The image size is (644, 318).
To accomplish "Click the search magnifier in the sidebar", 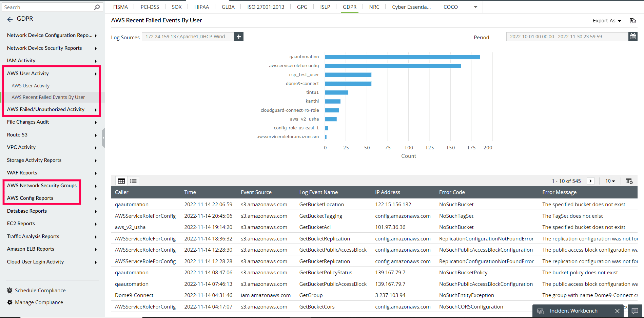I will pyautogui.click(x=97, y=7).
